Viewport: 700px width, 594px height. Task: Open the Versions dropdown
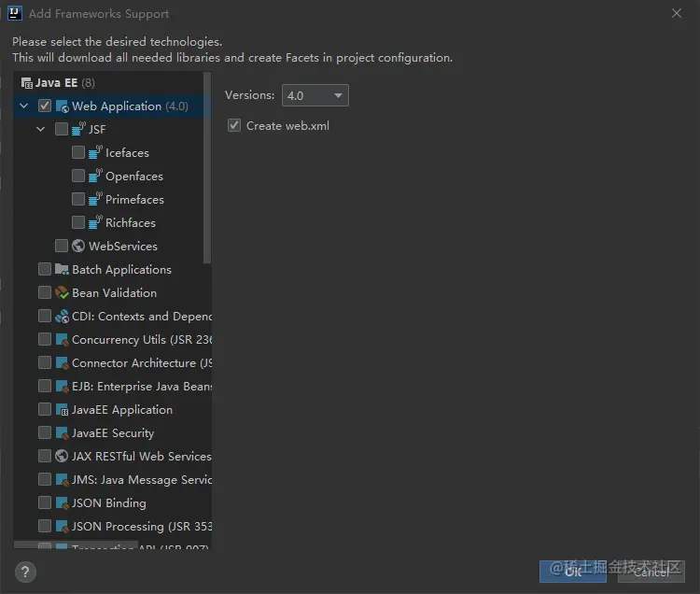[x=315, y=95]
